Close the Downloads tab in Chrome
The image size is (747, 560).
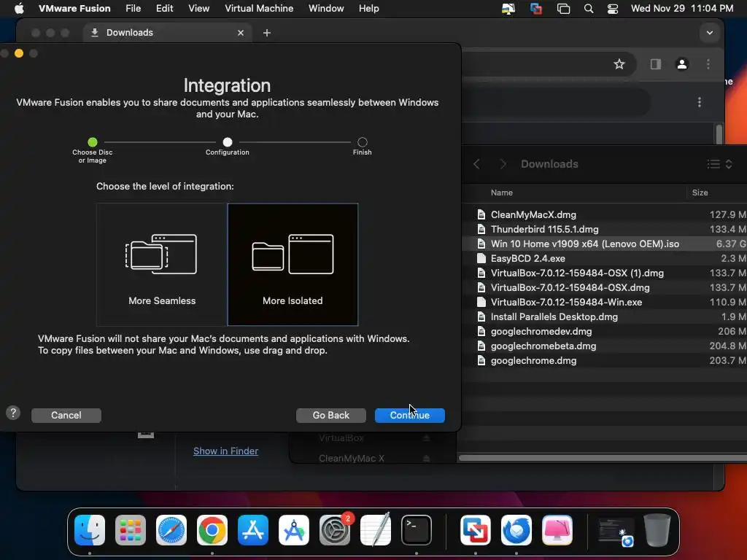241,33
